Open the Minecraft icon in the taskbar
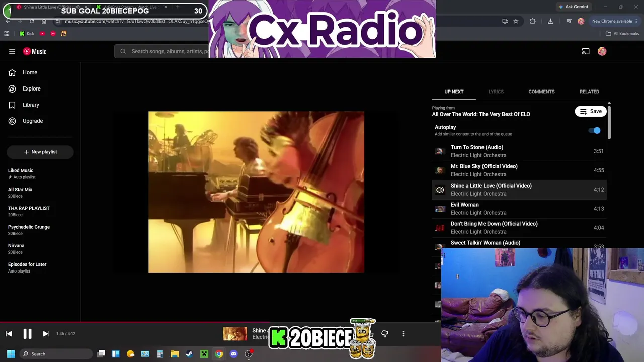The width and height of the screenshot is (644, 362). pos(204,354)
